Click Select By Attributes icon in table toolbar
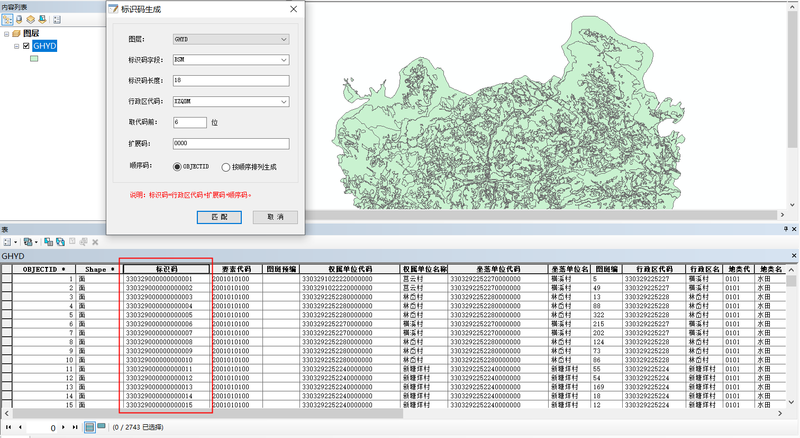Screen dimensions: 800x438 [48, 242]
